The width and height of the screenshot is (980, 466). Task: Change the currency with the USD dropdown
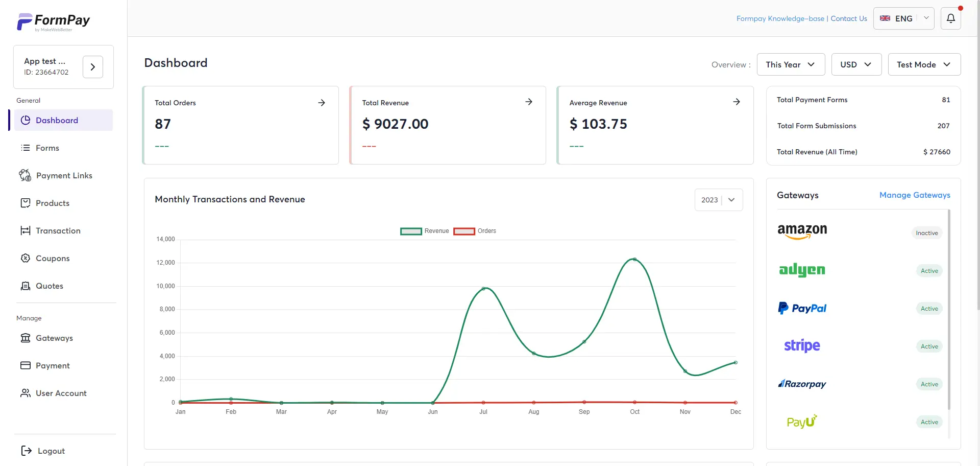(x=856, y=64)
